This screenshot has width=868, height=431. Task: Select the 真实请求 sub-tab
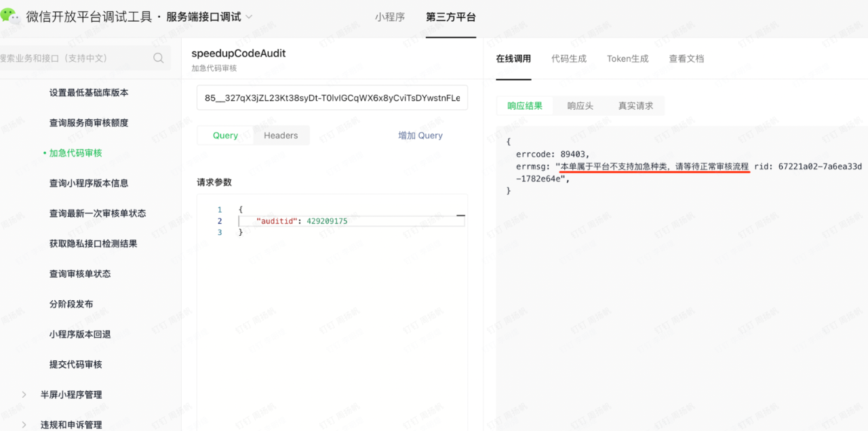[x=636, y=106]
